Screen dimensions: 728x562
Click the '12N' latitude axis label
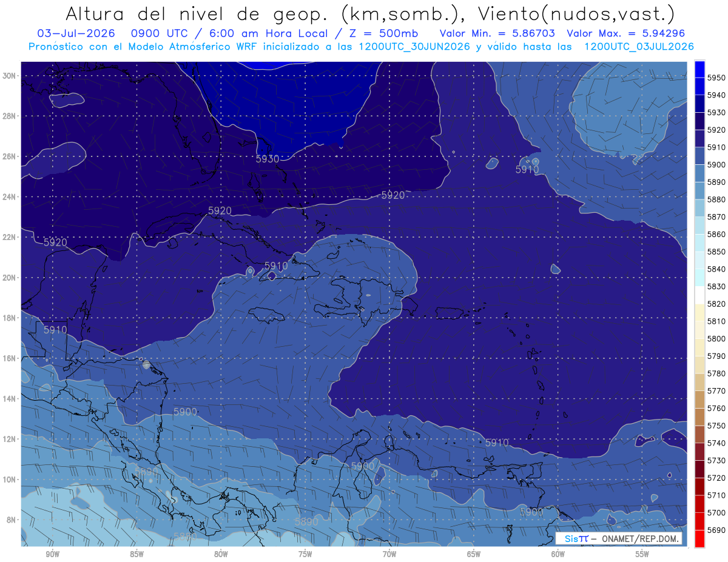(10, 439)
